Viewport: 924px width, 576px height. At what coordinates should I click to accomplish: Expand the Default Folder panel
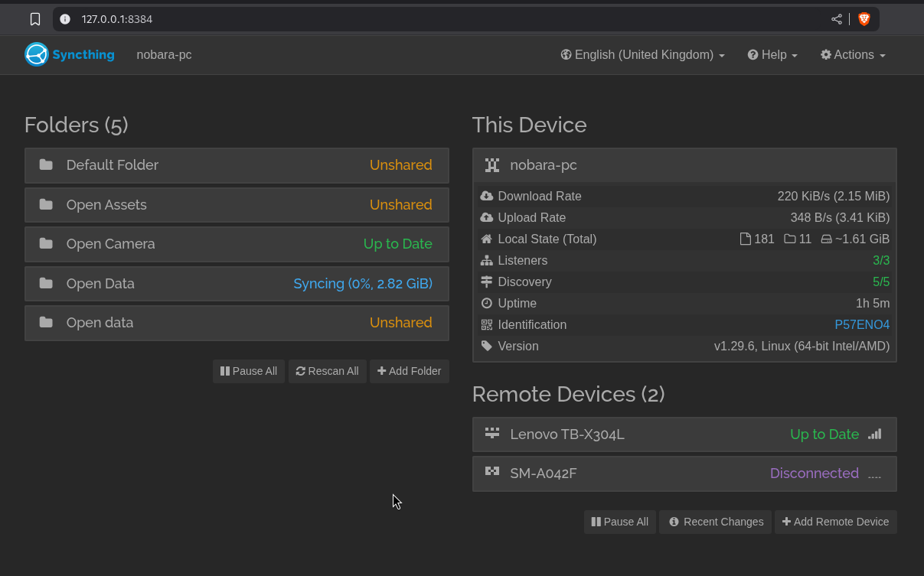pos(237,165)
